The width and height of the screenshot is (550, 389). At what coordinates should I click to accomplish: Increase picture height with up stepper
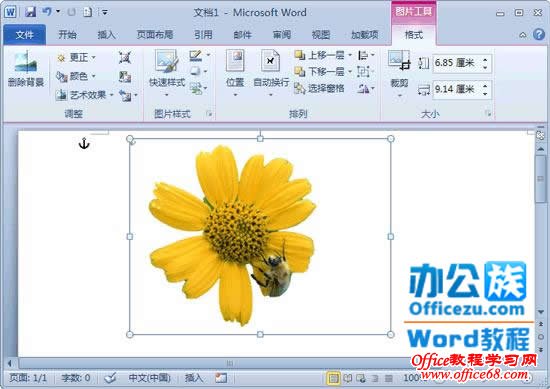[485, 60]
